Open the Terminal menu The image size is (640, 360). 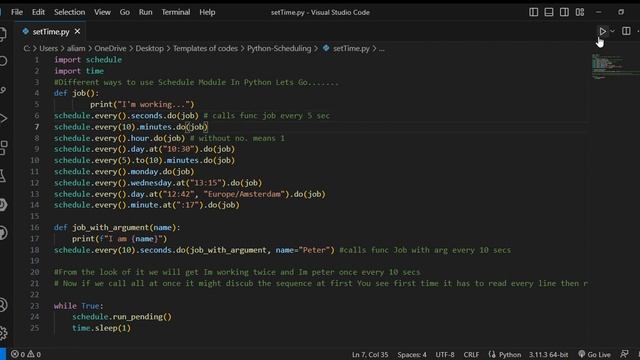176,12
